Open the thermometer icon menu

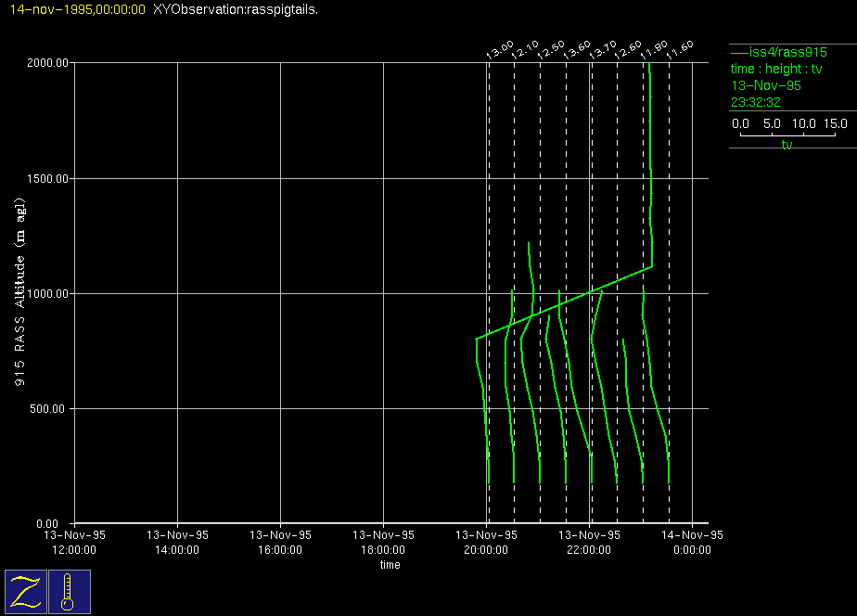click(x=69, y=591)
